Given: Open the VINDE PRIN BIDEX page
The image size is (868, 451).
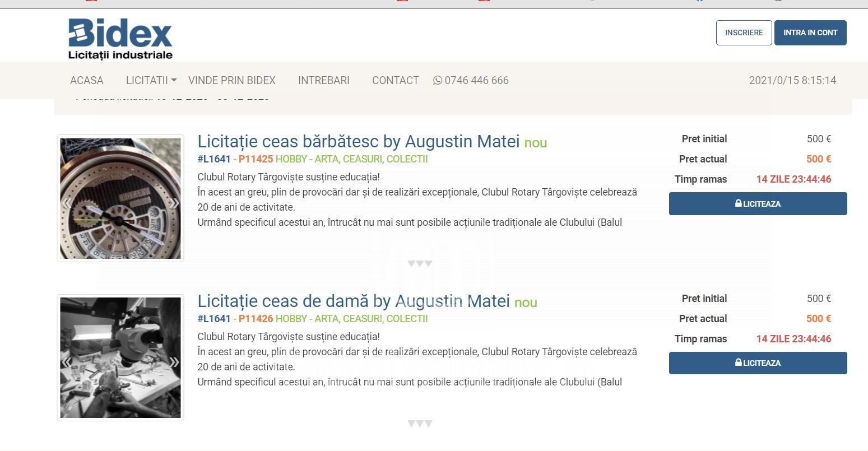Looking at the screenshot, I should 231,80.
